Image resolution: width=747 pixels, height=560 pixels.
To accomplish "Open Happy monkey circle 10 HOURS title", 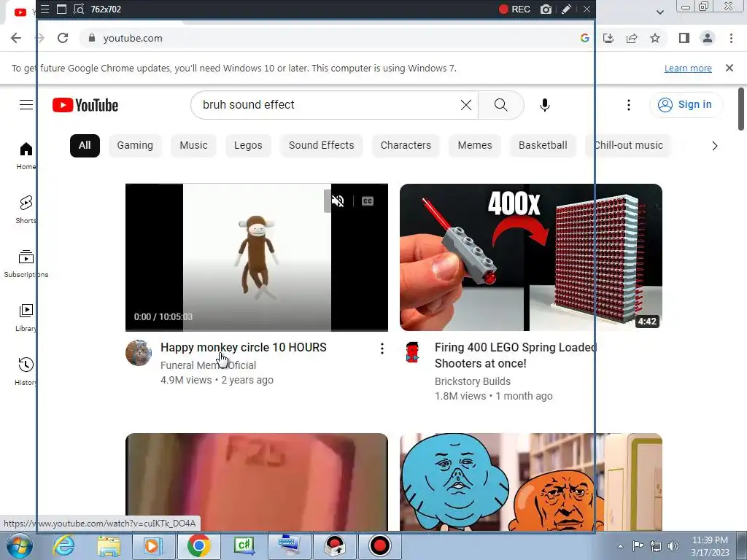I will pyautogui.click(x=244, y=348).
